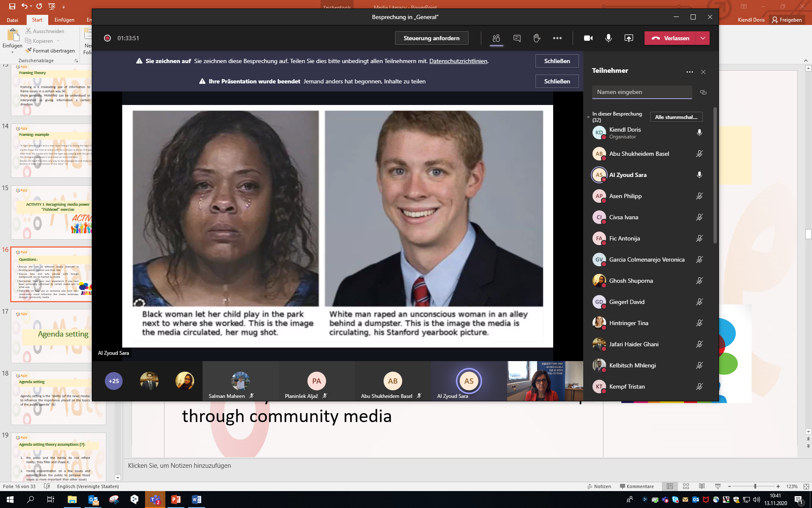812x508 pixels.
Task: Click Format übertragen tool
Action: coord(50,51)
